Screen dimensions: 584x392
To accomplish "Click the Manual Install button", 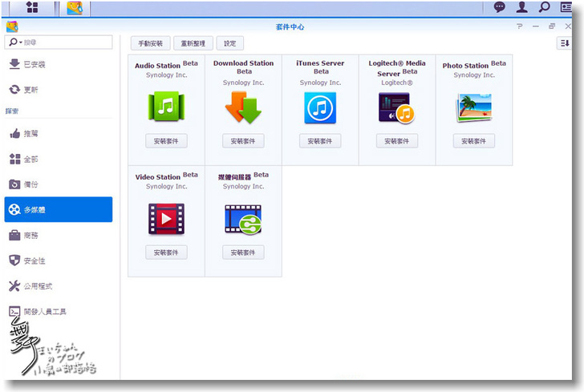I will (150, 43).
